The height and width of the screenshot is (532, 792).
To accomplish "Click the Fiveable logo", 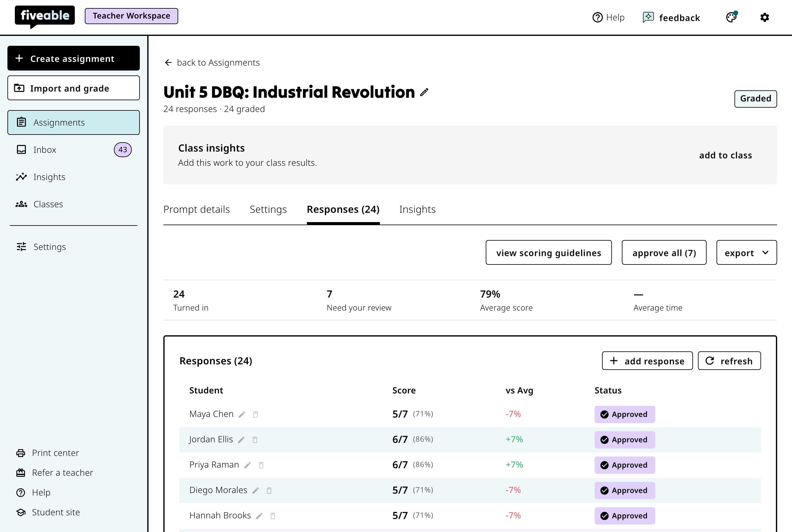I will [x=45, y=16].
